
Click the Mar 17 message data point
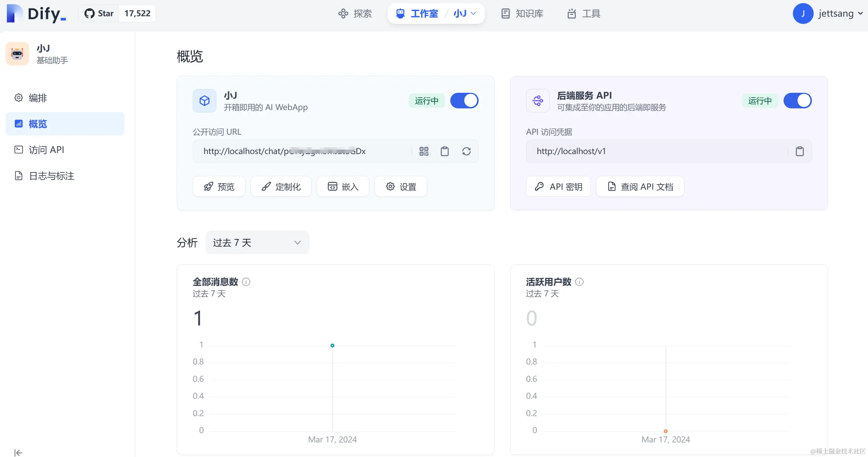(x=332, y=346)
